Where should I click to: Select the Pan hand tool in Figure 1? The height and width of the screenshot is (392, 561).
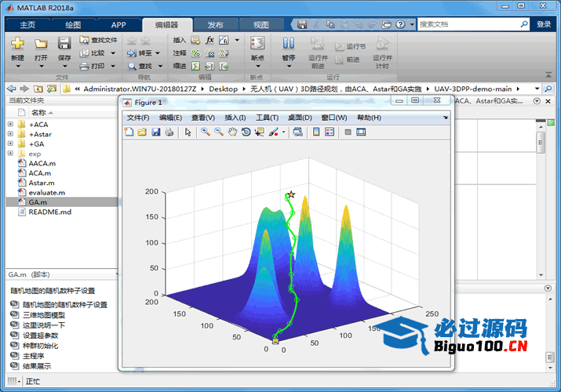pyautogui.click(x=232, y=132)
